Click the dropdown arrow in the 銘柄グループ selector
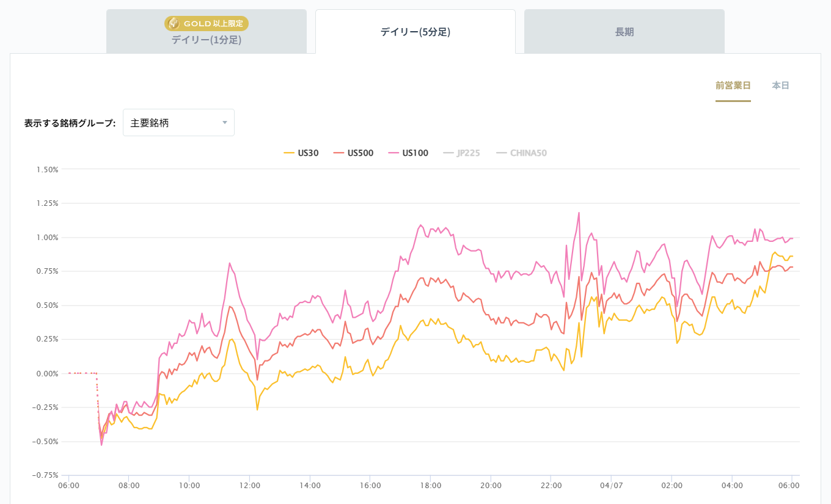 coord(225,122)
